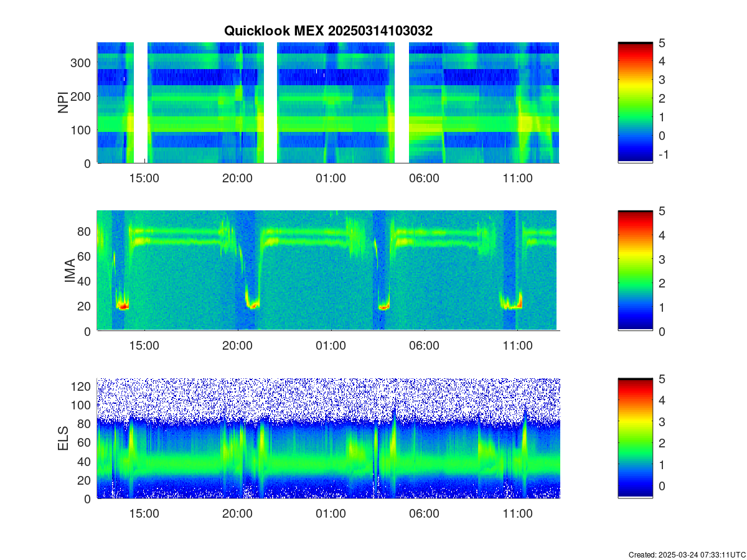Click the 200 tick on NPI y-axis
Screen dimensions: 747x560
click(x=82, y=96)
